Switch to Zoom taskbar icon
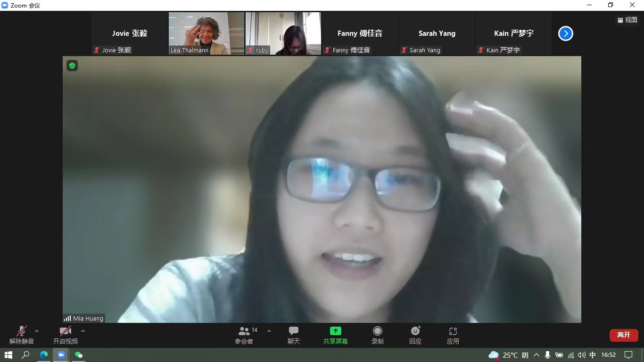The image size is (644, 362). (61, 355)
